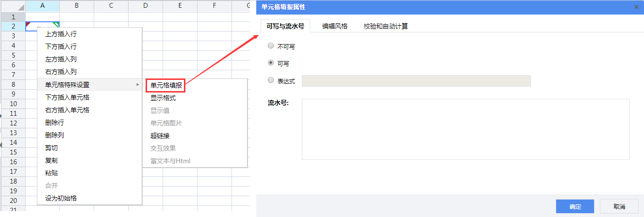Click 设为初始格 menu item
Viewport: 644px width, 217px height.
[61, 198]
